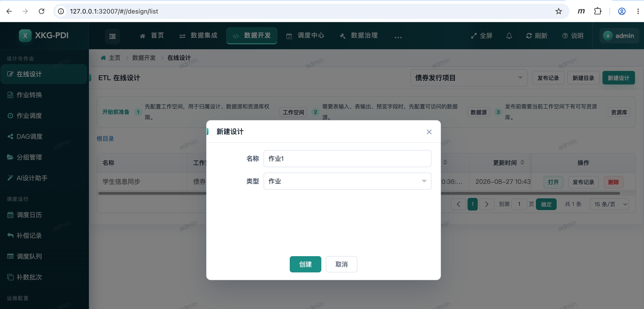Open 分组管理 in the sidebar

tap(44, 157)
